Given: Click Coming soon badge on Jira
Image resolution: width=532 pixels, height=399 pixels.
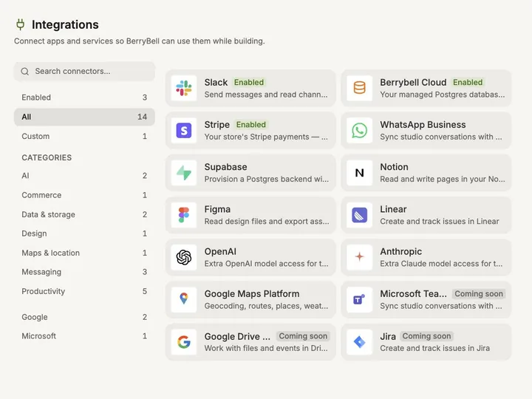Looking at the screenshot, I should pos(426,336).
